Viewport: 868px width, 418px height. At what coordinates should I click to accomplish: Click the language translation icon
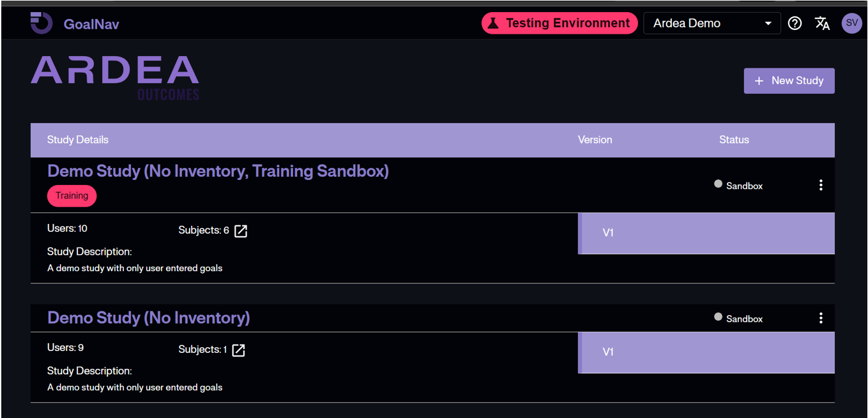(x=823, y=23)
